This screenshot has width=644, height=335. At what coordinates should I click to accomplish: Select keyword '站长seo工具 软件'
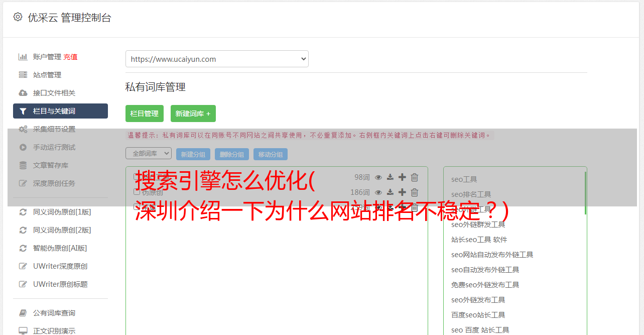479,240
